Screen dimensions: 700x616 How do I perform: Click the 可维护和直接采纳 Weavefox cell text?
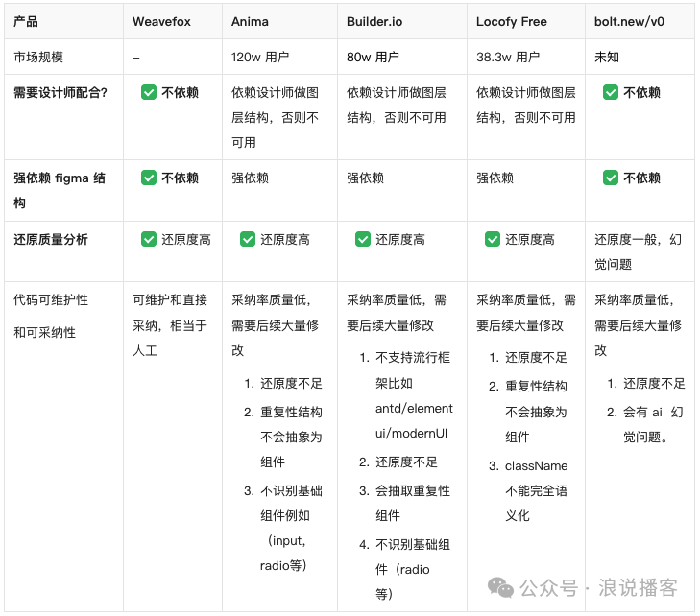coord(170,325)
